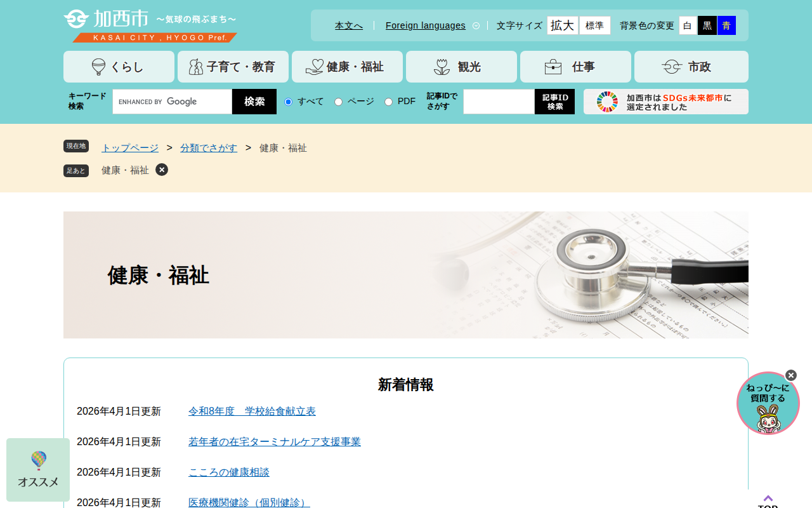The height and width of the screenshot is (508, 812).
Task: Click the 標準 text size button
Action: point(595,25)
